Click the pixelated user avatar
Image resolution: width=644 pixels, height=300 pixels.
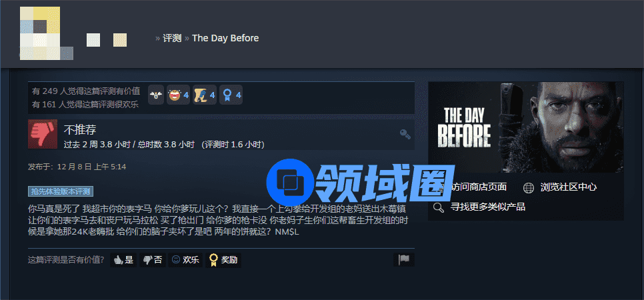click(47, 33)
